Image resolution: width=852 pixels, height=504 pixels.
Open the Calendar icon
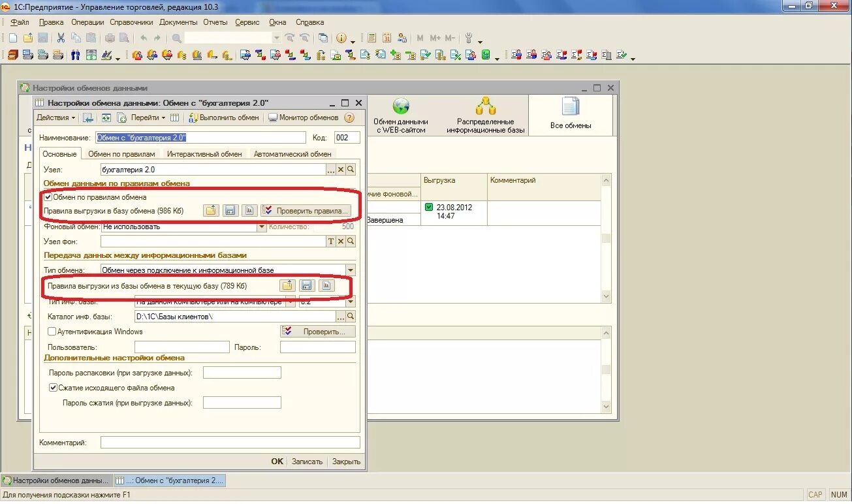(x=387, y=39)
